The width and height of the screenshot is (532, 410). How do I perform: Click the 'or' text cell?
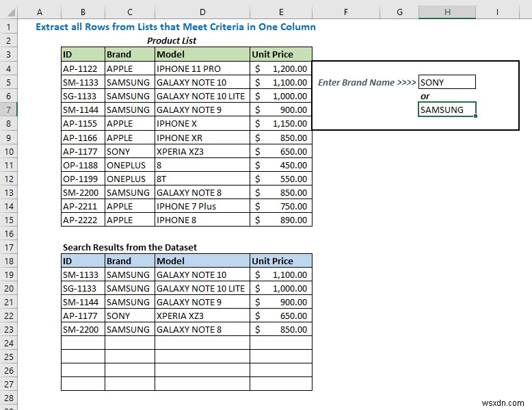coord(425,96)
